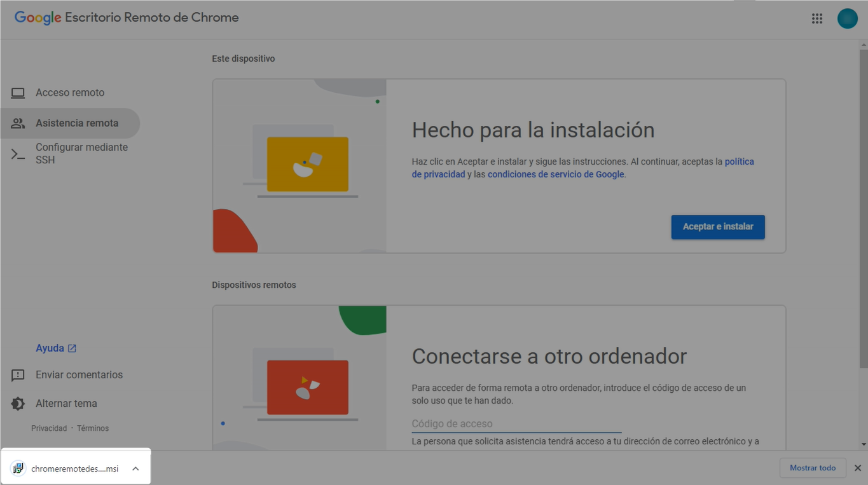This screenshot has height=485, width=868.
Task: Toggle the theme with Alternar tema
Action: [x=66, y=404]
